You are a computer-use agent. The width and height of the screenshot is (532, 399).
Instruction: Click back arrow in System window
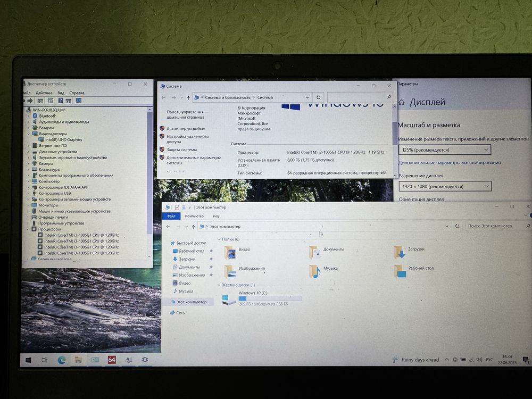(x=163, y=98)
